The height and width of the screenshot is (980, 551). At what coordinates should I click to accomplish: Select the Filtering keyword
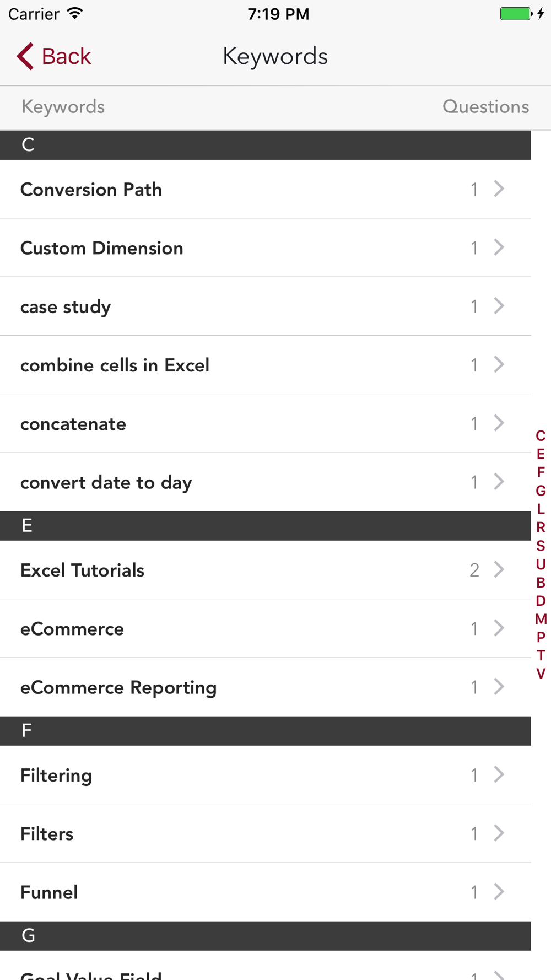point(266,775)
